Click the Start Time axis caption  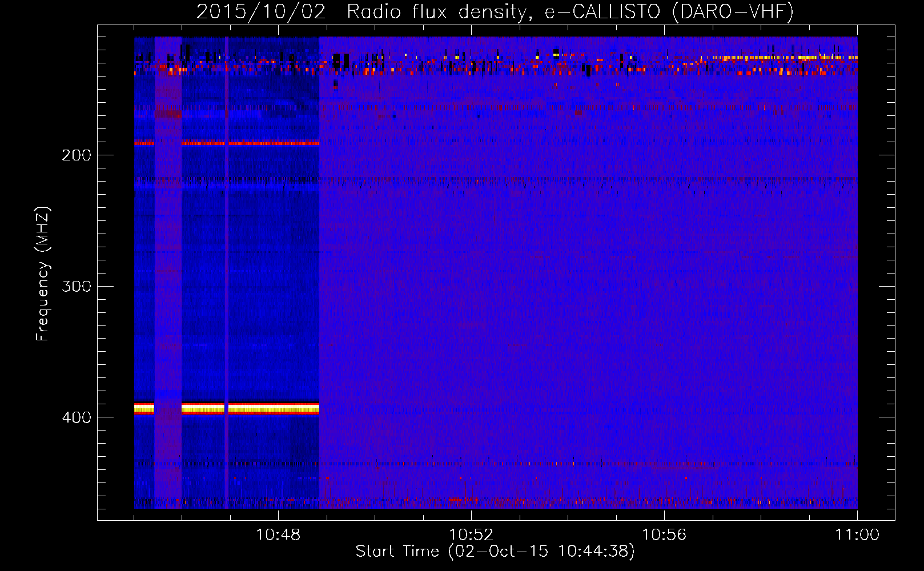[495, 552]
